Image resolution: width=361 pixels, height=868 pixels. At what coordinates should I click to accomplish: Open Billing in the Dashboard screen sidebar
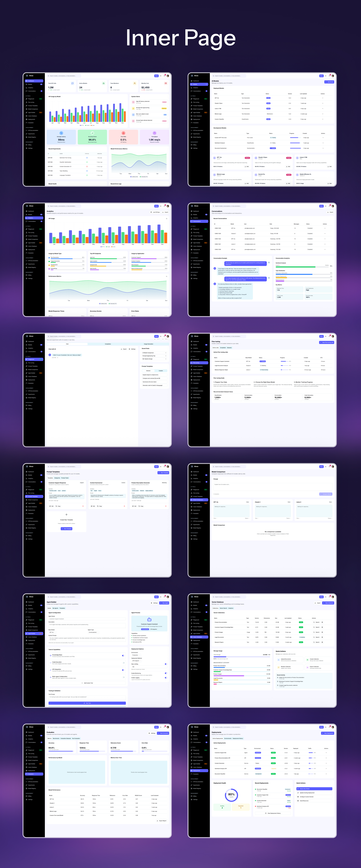point(34,145)
